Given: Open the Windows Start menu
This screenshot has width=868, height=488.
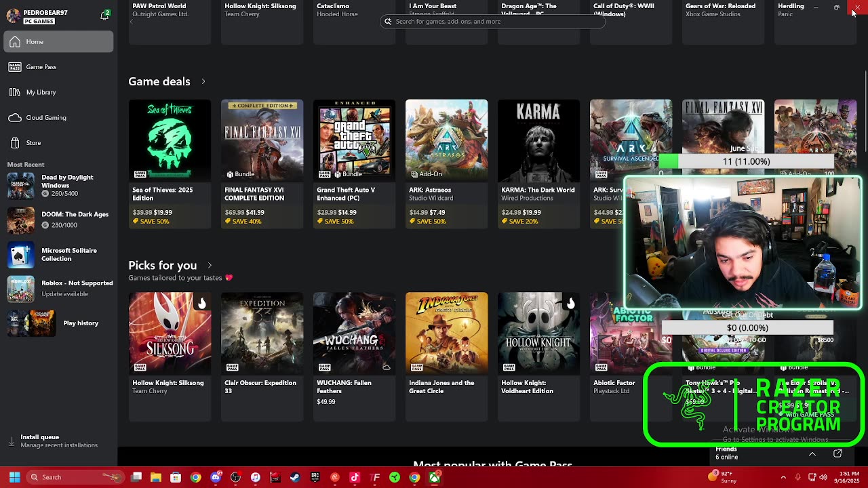Looking at the screenshot, I should coord(14,477).
